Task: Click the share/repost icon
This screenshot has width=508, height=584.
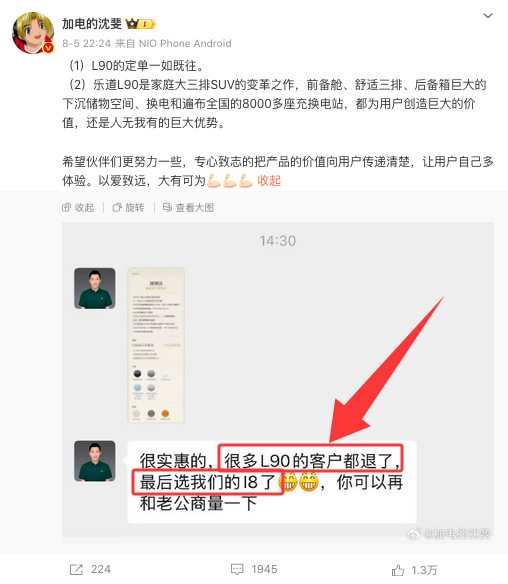Action: point(76,569)
